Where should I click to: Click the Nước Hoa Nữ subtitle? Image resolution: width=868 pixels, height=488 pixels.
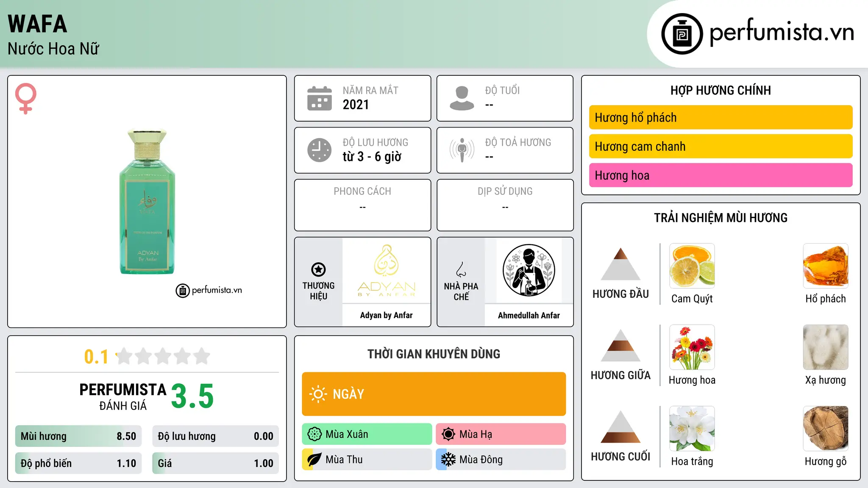tap(53, 49)
